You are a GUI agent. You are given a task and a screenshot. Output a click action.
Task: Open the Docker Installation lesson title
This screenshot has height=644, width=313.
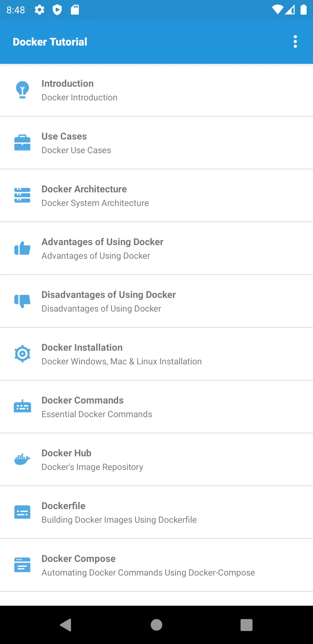point(82,348)
